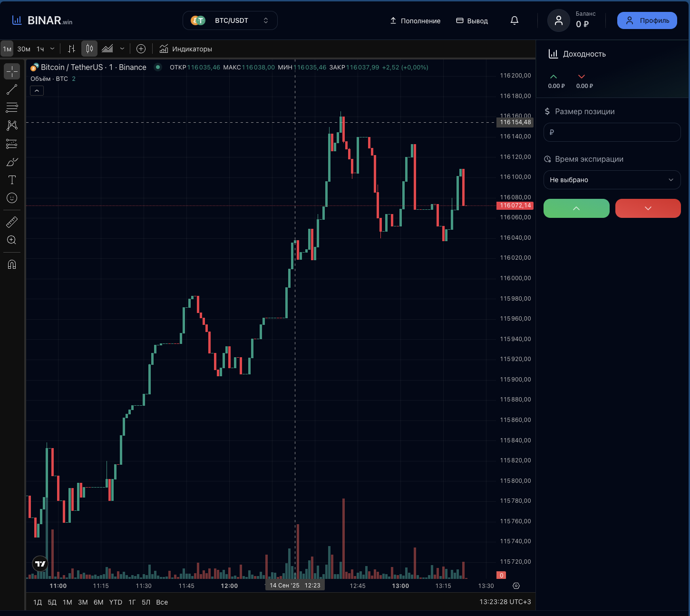This screenshot has width=690, height=616.
Task: Click the 13:00 time axis label
Action: (x=400, y=586)
